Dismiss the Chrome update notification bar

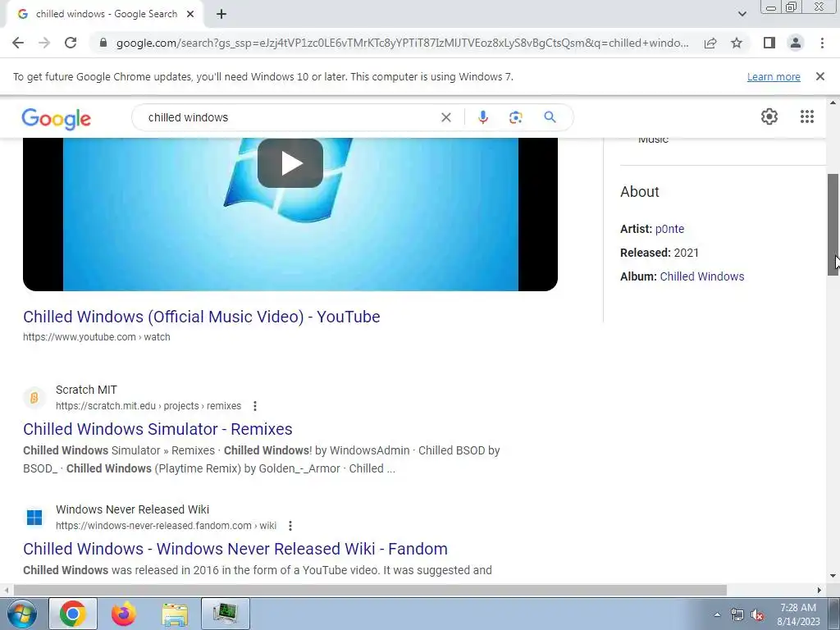point(819,76)
